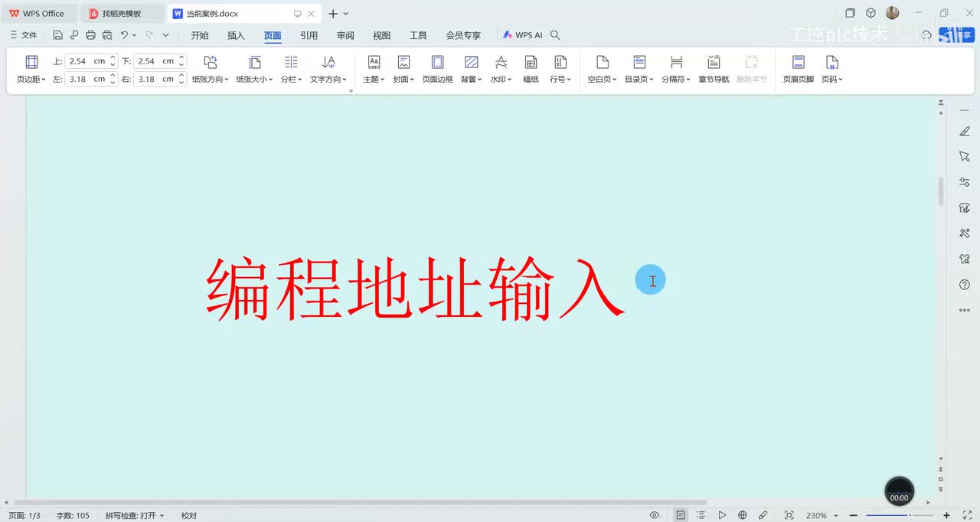Open the 文件 File menu

point(24,35)
